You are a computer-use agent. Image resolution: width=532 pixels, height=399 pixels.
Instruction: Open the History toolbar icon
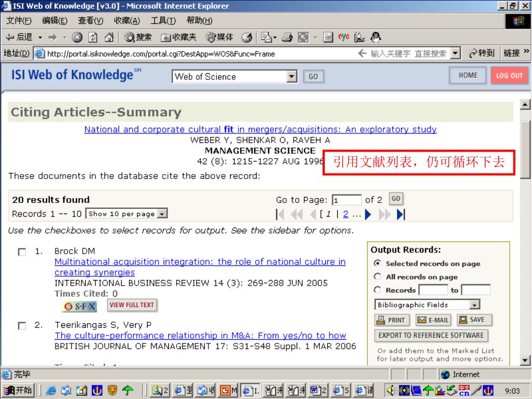click(x=247, y=37)
